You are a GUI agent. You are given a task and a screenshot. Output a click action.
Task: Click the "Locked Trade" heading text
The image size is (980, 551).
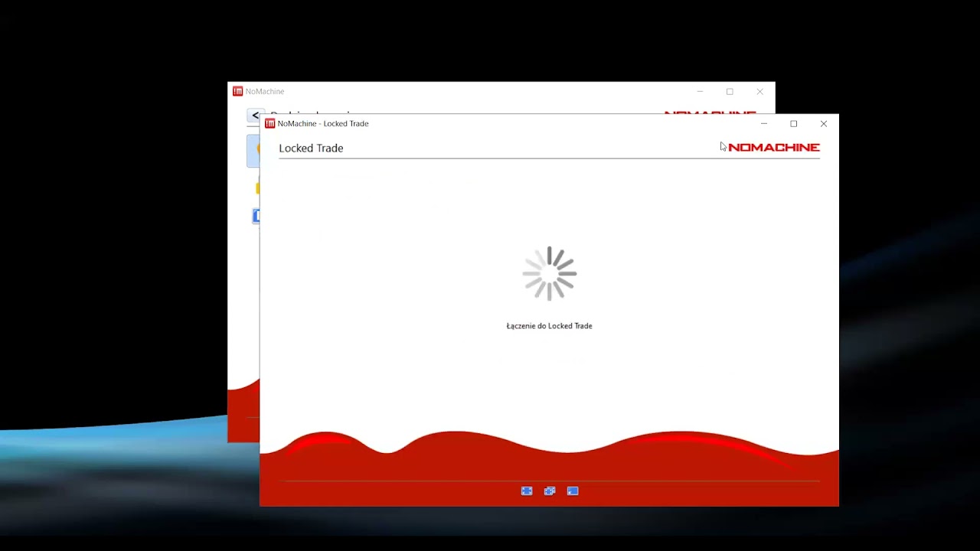pyautogui.click(x=311, y=148)
